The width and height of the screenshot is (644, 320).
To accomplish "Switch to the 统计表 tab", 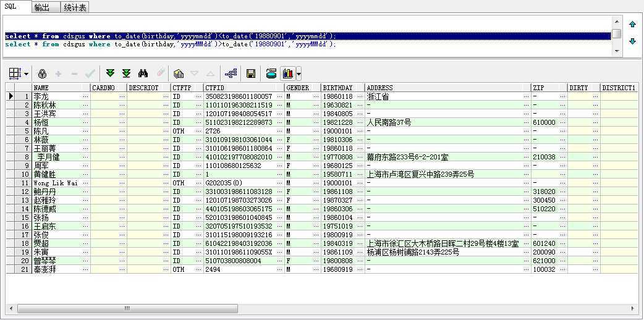I will pos(75,7).
